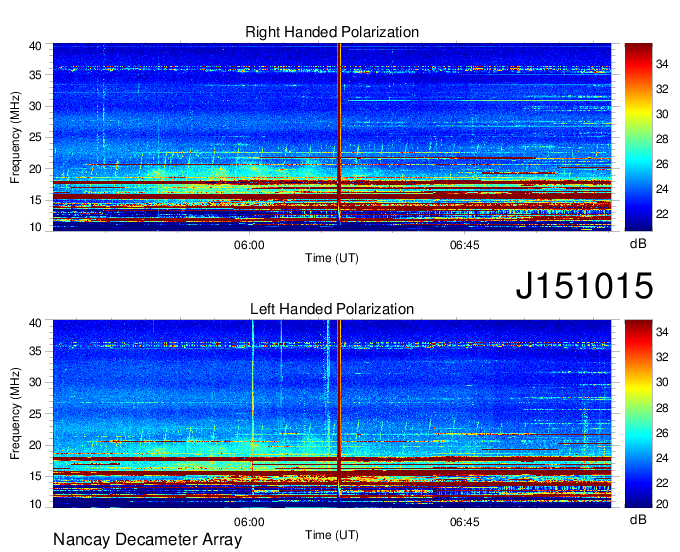
Task: Click the 25 MHz tick label on the Left Handed plot
Action: tap(35, 414)
